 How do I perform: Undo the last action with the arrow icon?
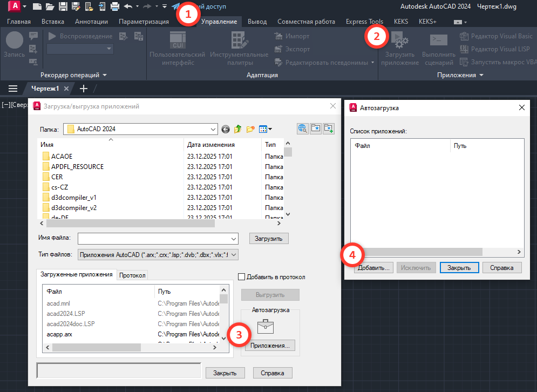[128, 6]
